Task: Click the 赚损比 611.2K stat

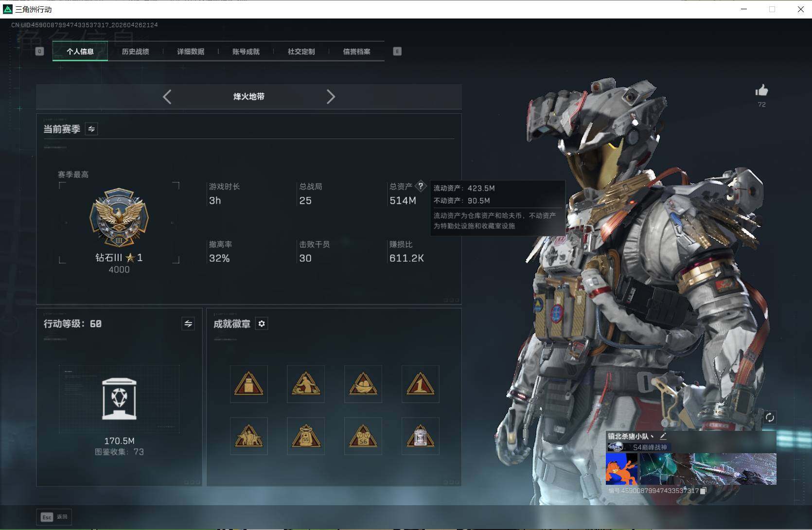Action: [406, 252]
